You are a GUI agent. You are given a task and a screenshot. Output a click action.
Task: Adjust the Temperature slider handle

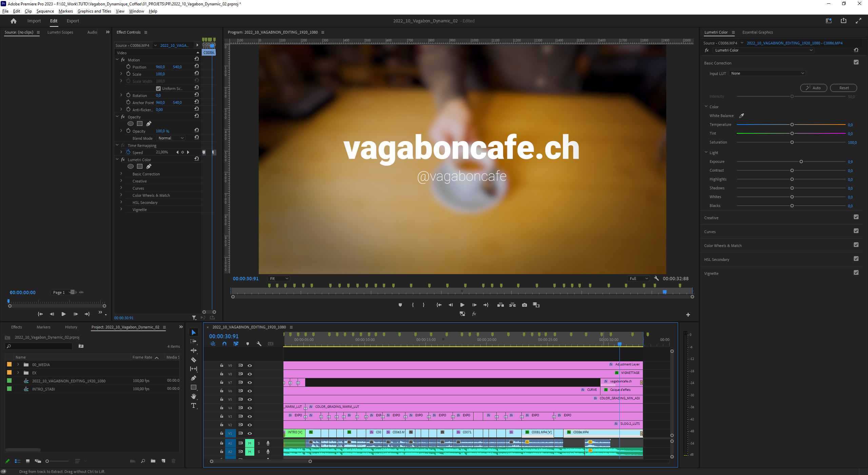[x=792, y=125]
